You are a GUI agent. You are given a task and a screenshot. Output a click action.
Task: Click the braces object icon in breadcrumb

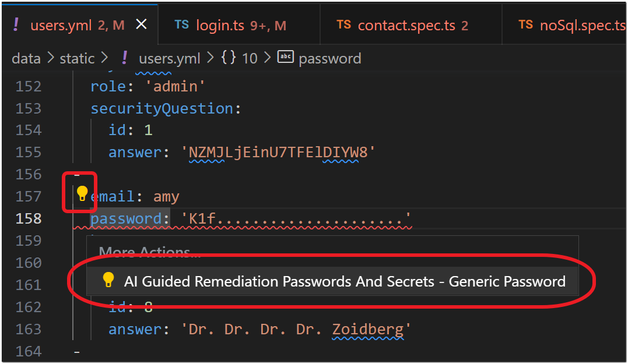coord(229,58)
